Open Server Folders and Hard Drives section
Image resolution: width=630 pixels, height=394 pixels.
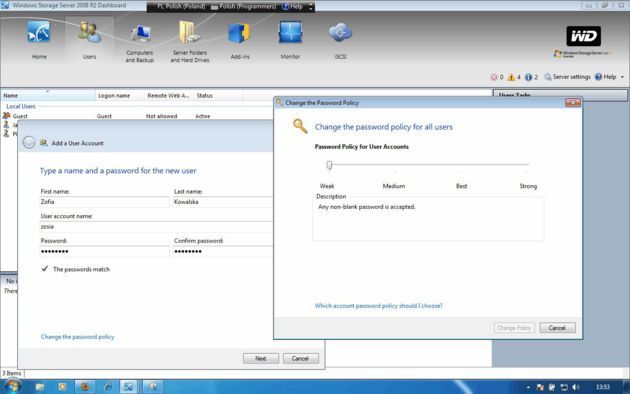click(x=190, y=42)
